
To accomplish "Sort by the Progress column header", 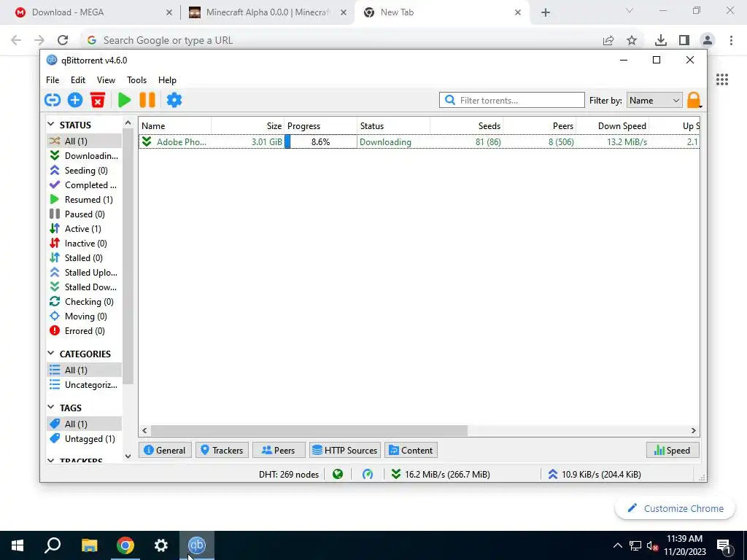I will (x=321, y=125).
